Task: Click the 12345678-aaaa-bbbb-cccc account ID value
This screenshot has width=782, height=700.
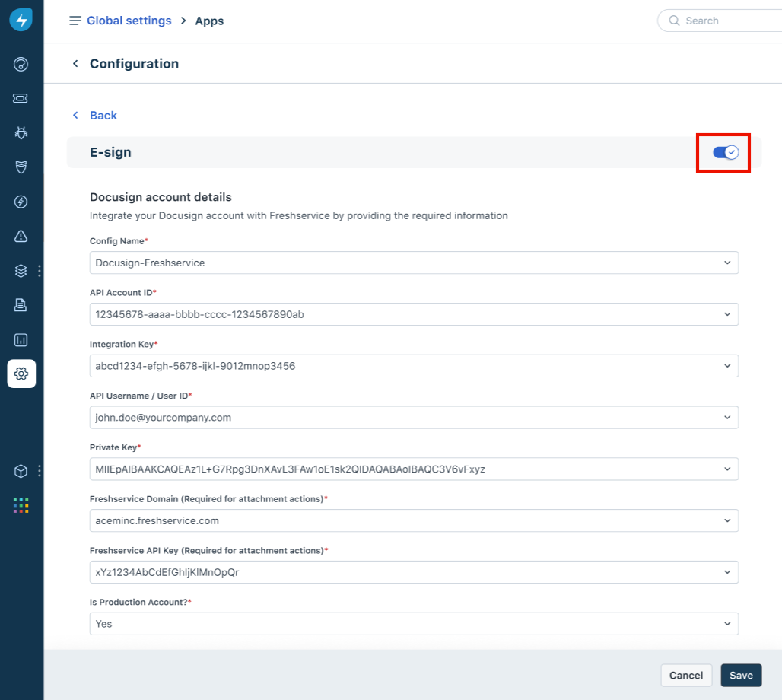Action: (x=199, y=314)
